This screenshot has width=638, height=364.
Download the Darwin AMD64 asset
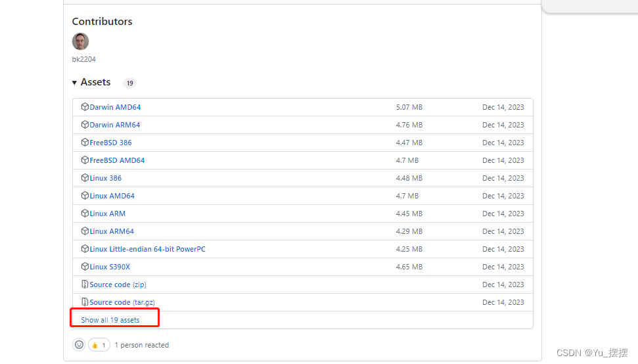click(x=115, y=107)
